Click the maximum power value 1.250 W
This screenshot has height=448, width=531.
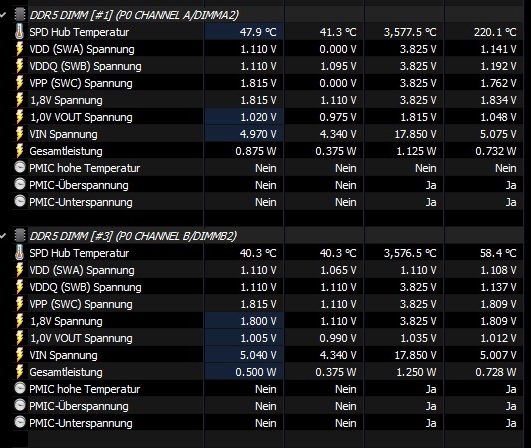pyautogui.click(x=417, y=371)
